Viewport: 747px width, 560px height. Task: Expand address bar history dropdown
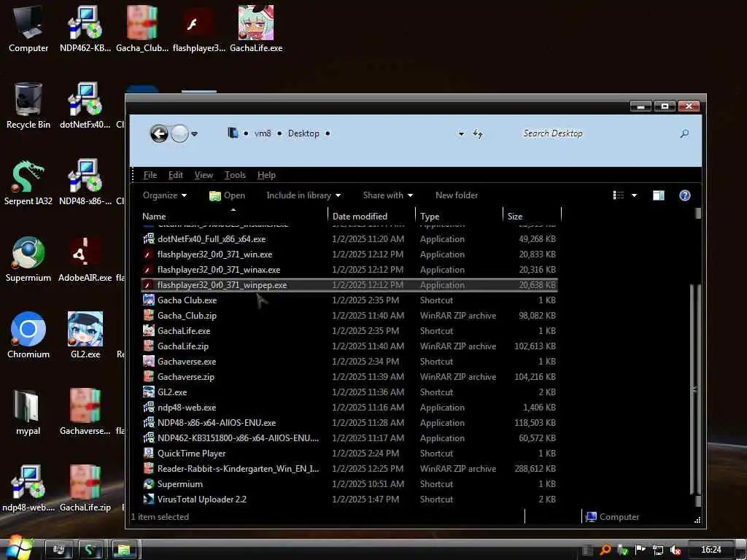(461, 134)
